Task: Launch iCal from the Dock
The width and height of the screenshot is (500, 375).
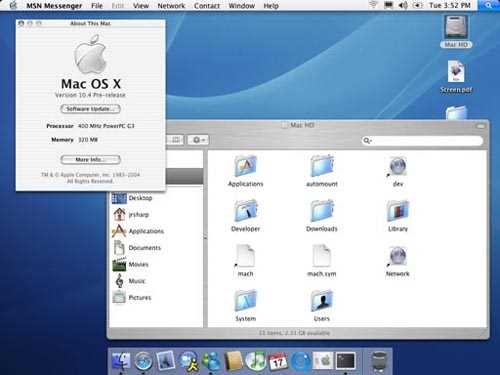Action: point(278,361)
